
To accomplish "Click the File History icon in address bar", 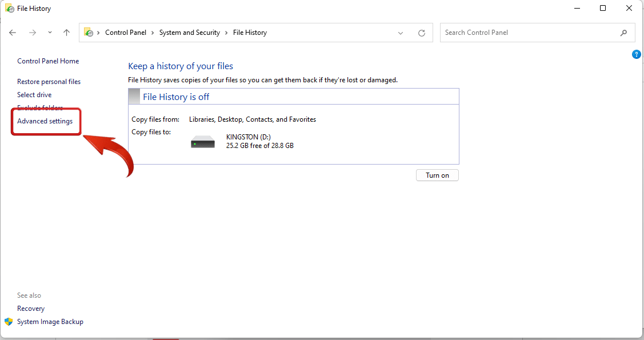I will 89,33.
